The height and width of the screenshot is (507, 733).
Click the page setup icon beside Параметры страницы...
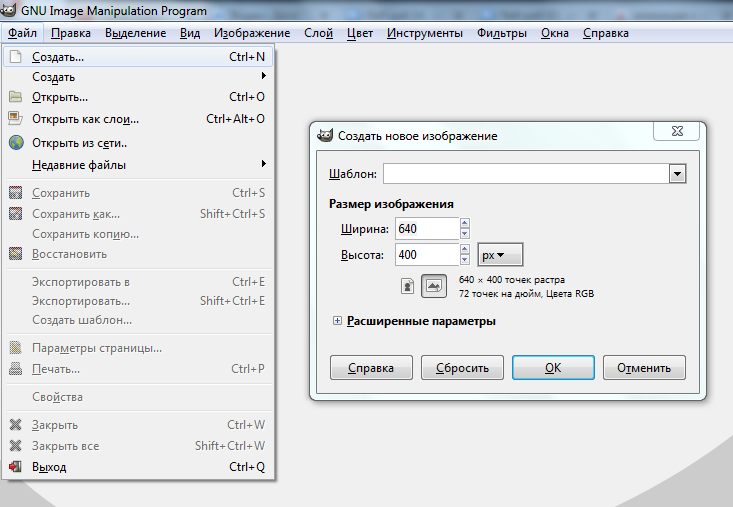[x=15, y=348]
